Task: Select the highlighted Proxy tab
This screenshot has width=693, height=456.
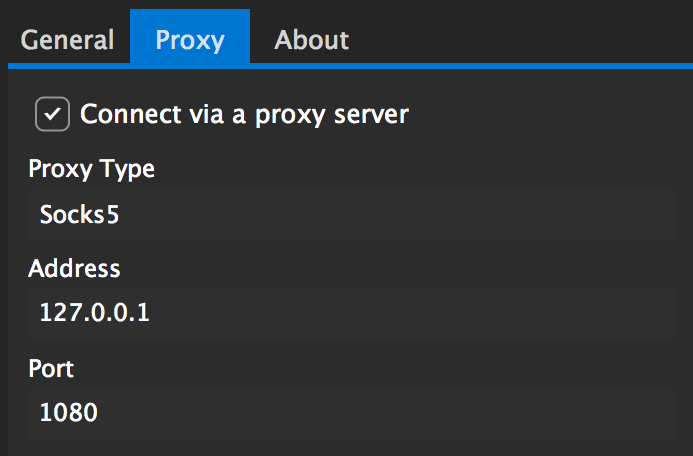Action: pyautogui.click(x=190, y=40)
